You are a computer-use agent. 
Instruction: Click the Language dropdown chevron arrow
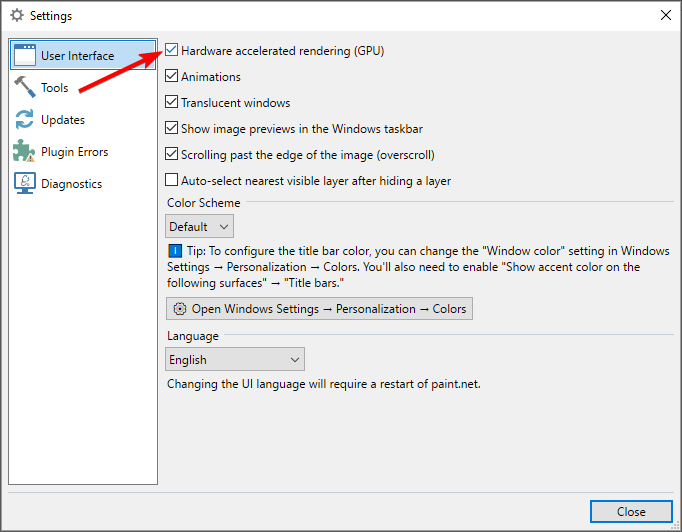(x=295, y=360)
